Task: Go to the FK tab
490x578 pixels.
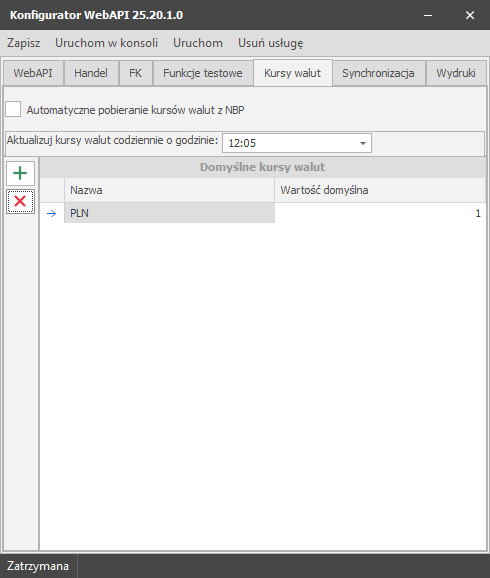Action: point(135,73)
